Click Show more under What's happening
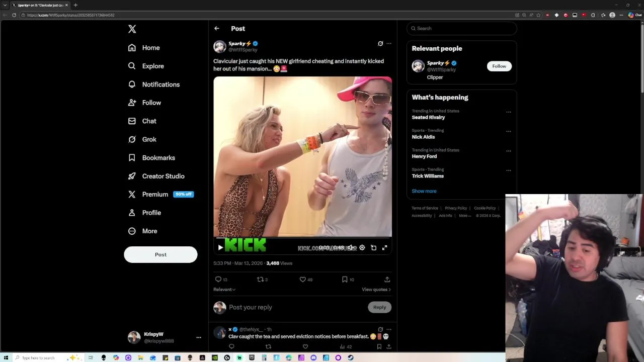 point(424,191)
